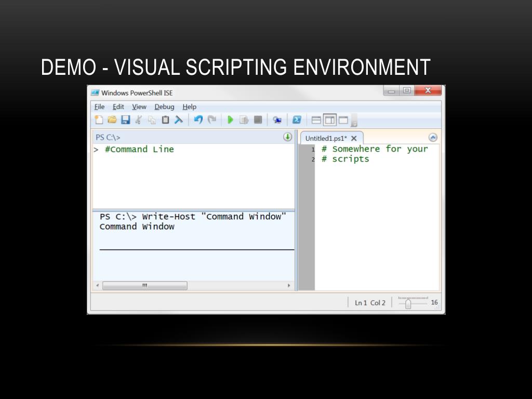Copy selection with the Copy icon

(152, 120)
